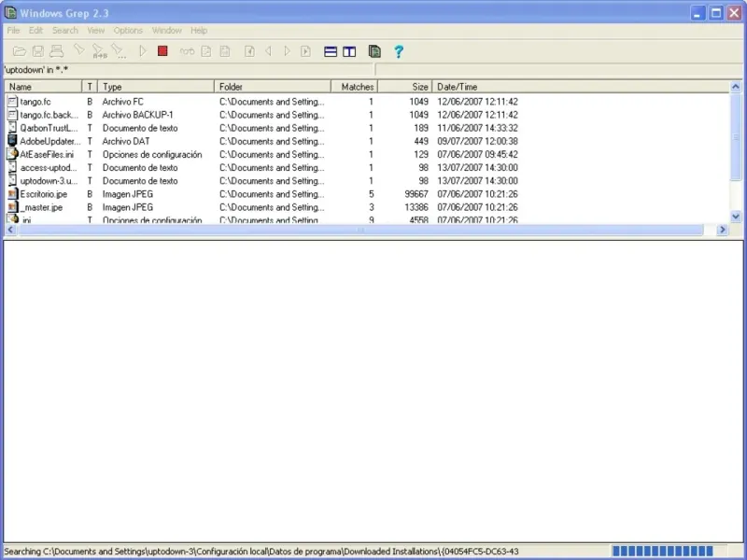Sort by the T column header
The width and height of the screenshot is (747, 560).
click(90, 87)
